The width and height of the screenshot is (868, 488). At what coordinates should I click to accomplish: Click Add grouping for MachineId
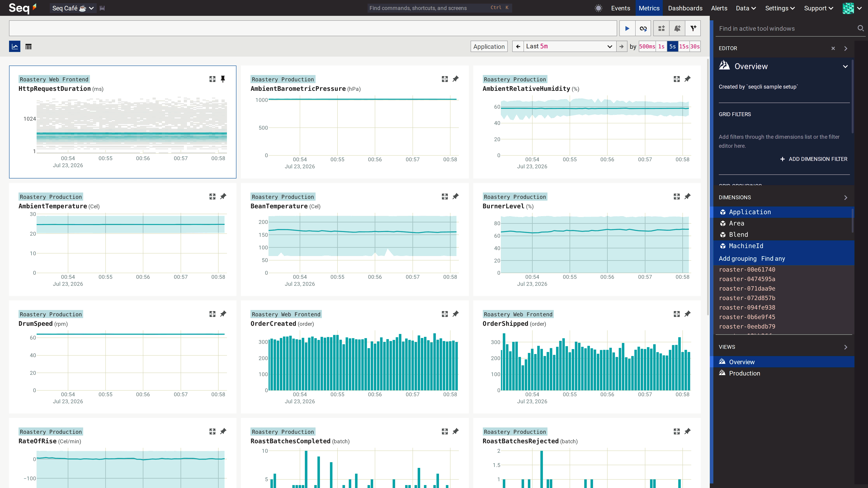click(x=738, y=259)
